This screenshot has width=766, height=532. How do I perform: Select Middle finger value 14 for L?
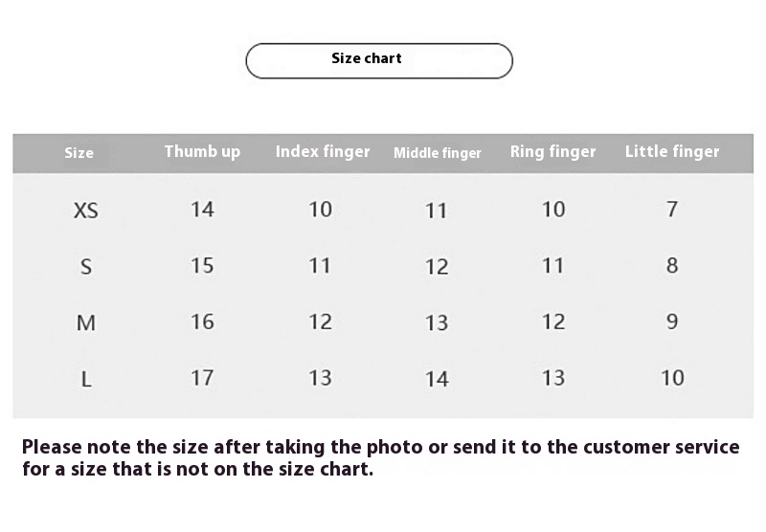pyautogui.click(x=437, y=379)
